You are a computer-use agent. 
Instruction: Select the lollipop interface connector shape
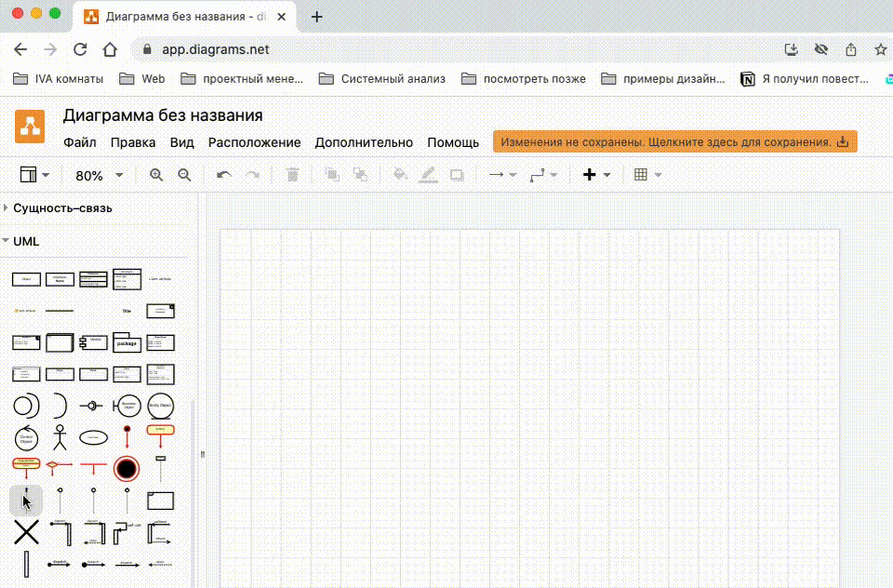click(91, 406)
